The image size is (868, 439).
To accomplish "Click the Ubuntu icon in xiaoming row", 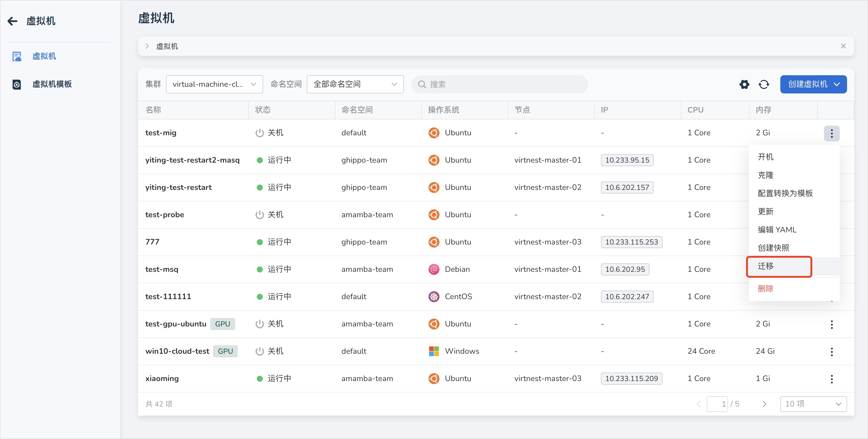I will point(434,378).
